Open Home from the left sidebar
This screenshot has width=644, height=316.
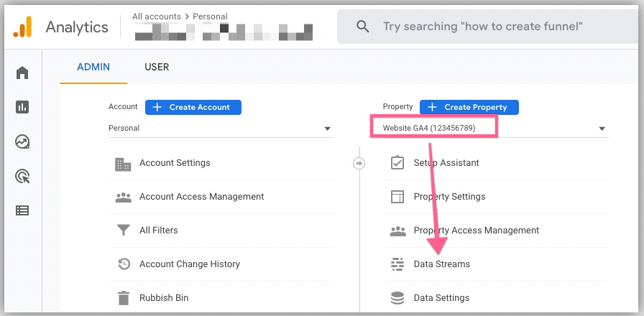point(22,73)
